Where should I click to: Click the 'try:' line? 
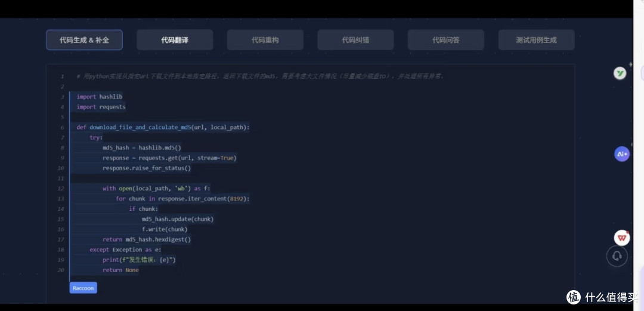coord(96,137)
